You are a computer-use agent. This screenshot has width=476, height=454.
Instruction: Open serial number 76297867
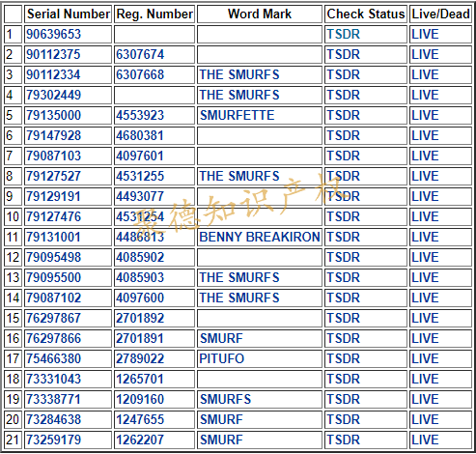(53, 318)
